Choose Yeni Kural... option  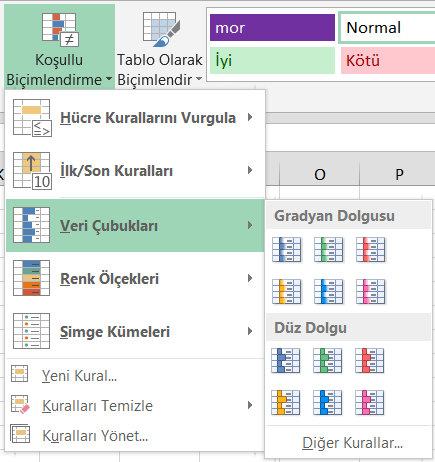(x=135, y=376)
